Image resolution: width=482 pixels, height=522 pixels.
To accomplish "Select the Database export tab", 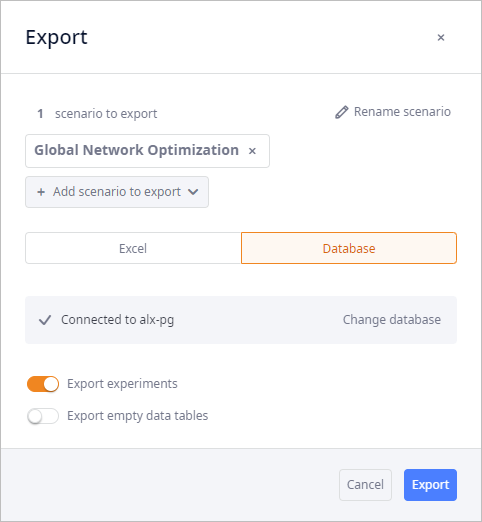I will (x=349, y=248).
